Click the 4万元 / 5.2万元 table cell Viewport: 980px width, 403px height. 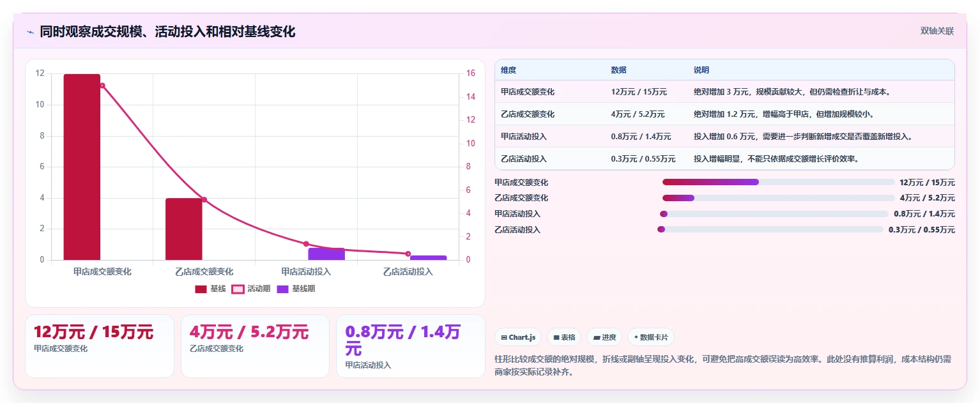pos(638,114)
